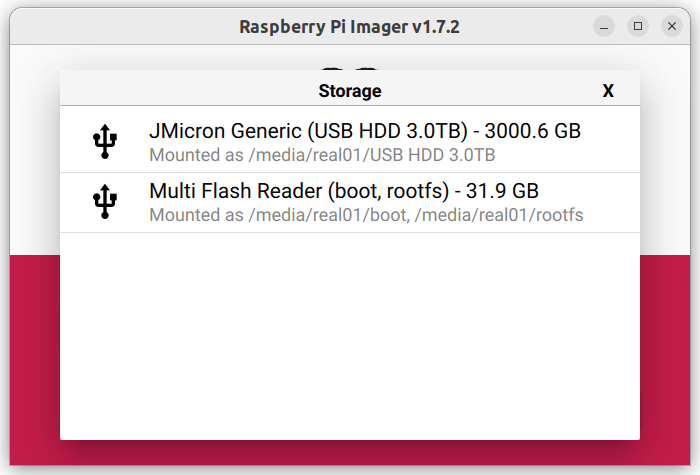This screenshot has height=475, width=700.
Task: Close the Raspberry Pi Imager window
Action: click(x=672, y=26)
